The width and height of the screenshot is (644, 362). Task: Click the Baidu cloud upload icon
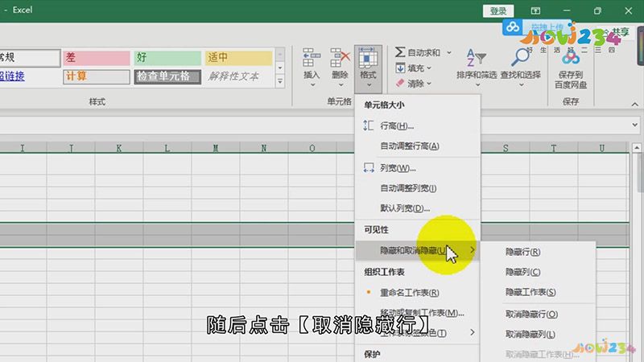(512, 27)
